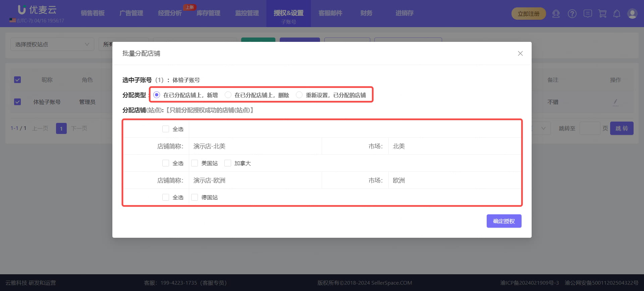Open the help question mark icon

pos(572,14)
